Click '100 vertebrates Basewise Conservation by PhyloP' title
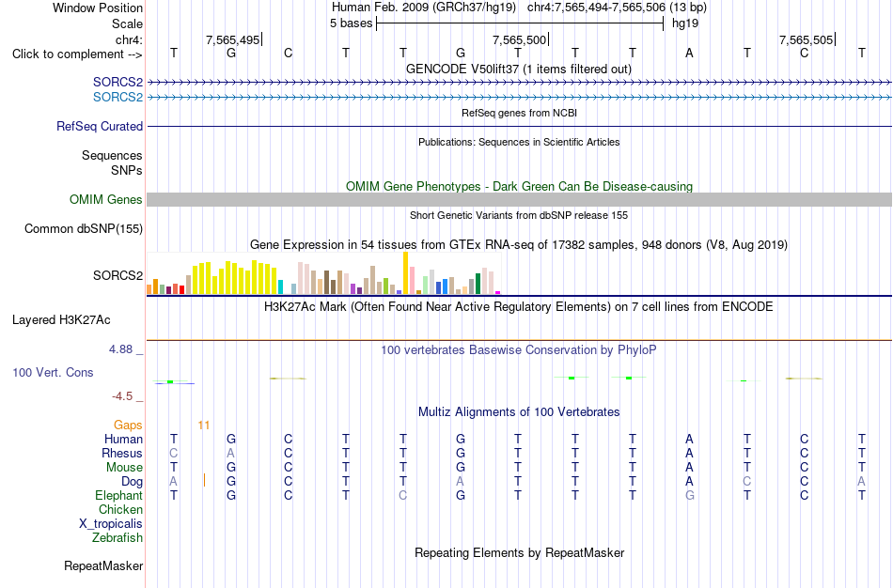Screen dimensions: 893x588 pos(519,350)
